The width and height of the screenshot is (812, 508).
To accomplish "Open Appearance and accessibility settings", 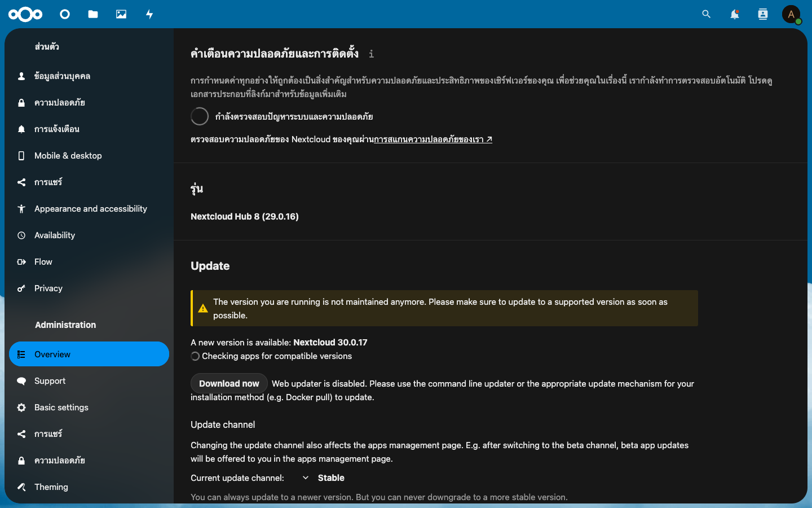I will pyautogui.click(x=89, y=209).
